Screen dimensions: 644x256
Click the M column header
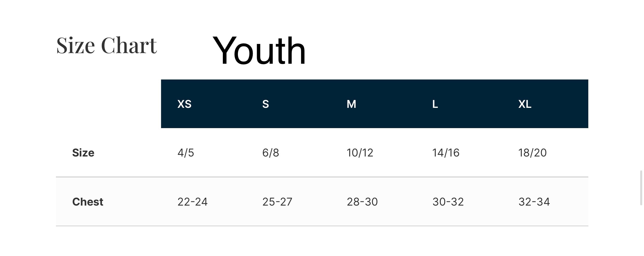351,104
